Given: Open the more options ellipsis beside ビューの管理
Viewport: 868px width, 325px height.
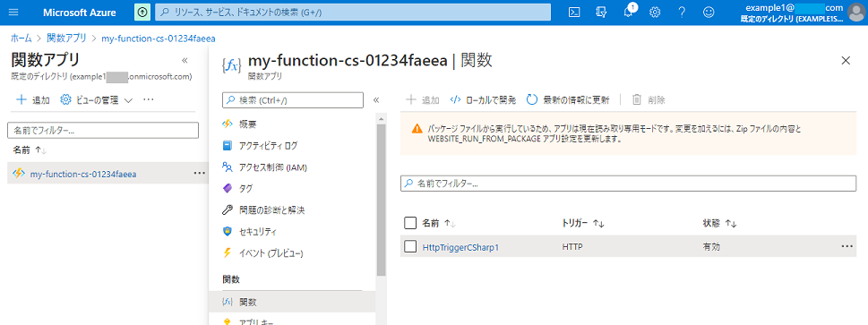Looking at the screenshot, I should pos(148,99).
